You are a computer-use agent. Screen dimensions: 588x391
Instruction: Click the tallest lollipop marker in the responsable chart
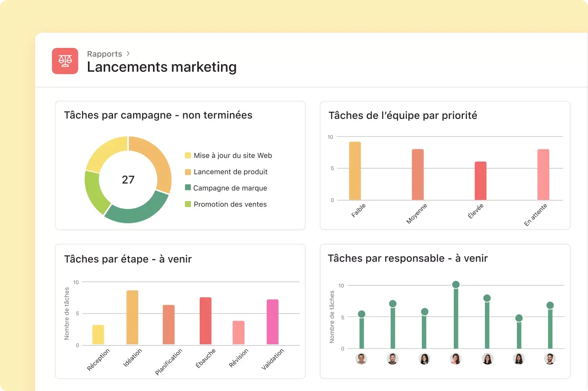(456, 284)
